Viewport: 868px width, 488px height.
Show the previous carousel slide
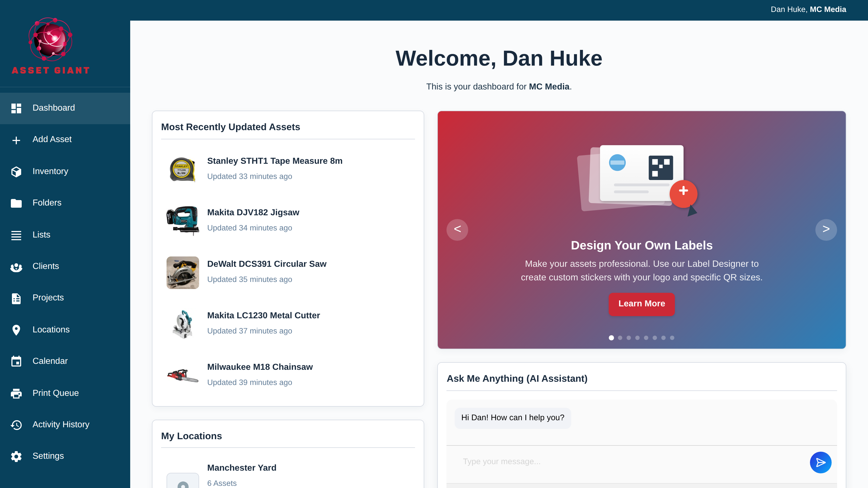[457, 230]
